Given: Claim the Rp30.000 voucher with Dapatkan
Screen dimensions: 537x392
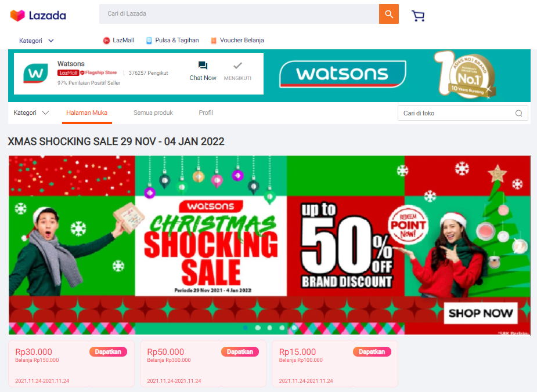Looking at the screenshot, I should tap(108, 351).
